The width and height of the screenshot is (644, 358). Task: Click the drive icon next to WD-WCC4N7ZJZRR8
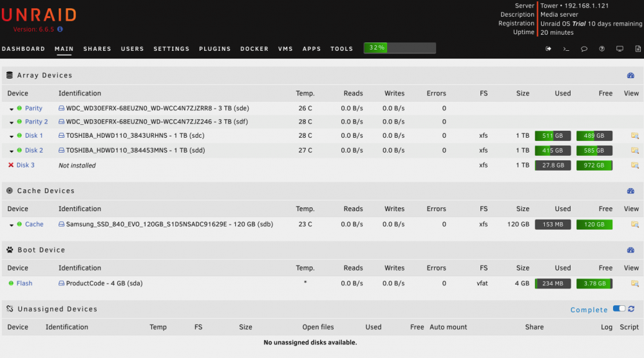pyautogui.click(x=61, y=108)
